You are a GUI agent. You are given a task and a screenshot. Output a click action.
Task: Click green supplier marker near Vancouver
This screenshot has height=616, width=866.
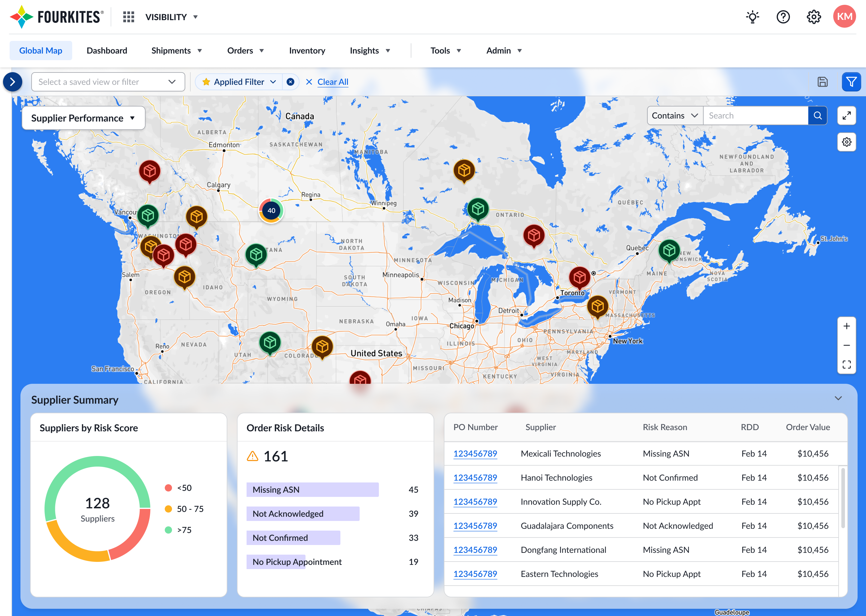click(148, 217)
